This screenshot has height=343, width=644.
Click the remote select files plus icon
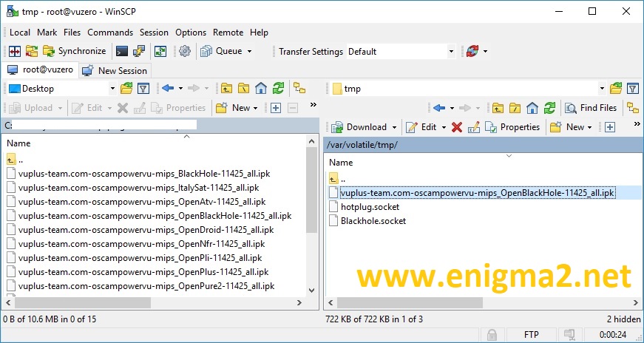610,127
